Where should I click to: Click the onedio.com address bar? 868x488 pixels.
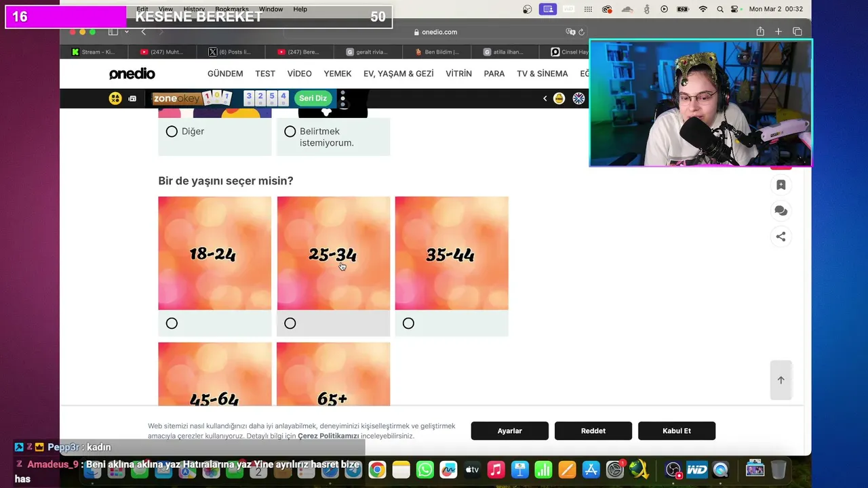coord(435,32)
